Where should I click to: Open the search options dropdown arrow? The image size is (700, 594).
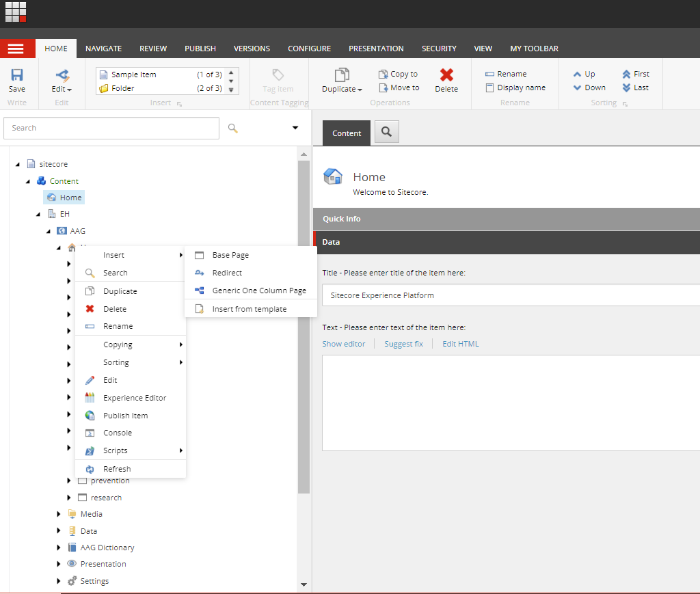(295, 128)
